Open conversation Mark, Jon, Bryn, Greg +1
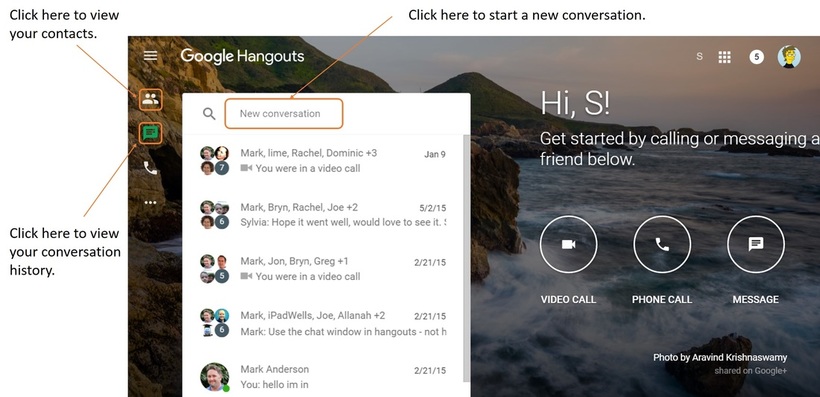The image size is (820, 397). [x=323, y=268]
